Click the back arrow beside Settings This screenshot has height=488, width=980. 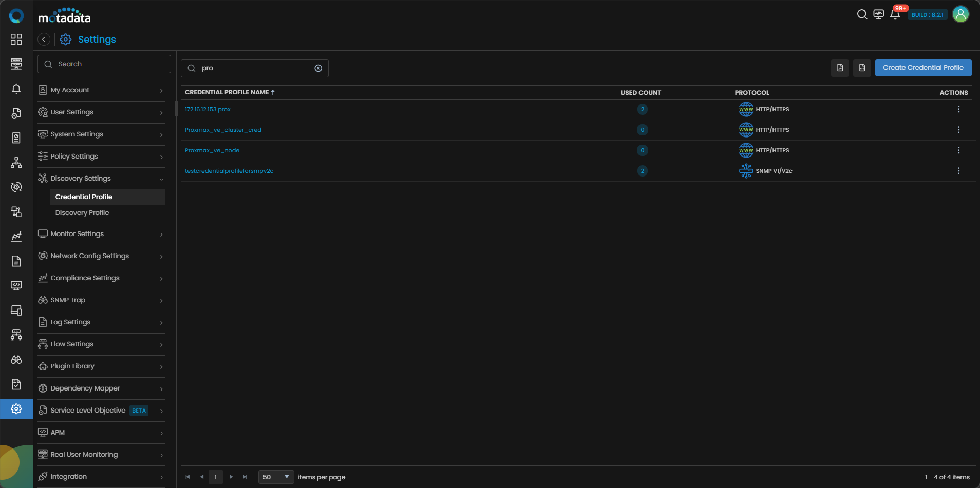[x=44, y=40]
